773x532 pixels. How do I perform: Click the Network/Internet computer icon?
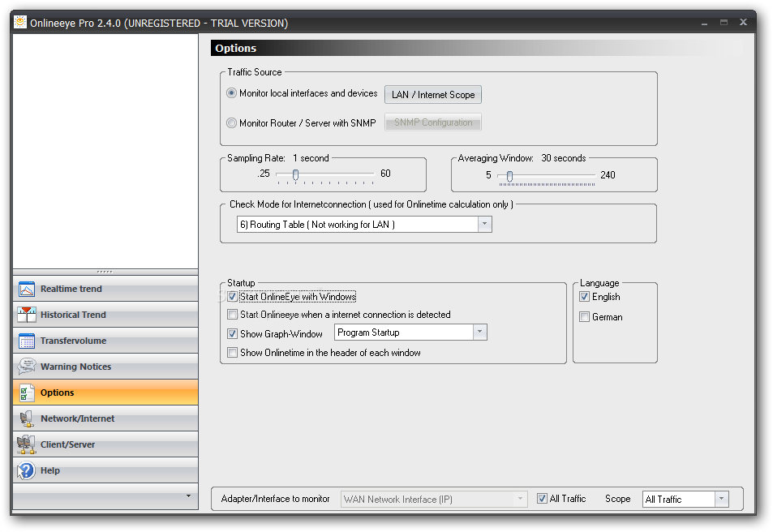pyautogui.click(x=27, y=418)
